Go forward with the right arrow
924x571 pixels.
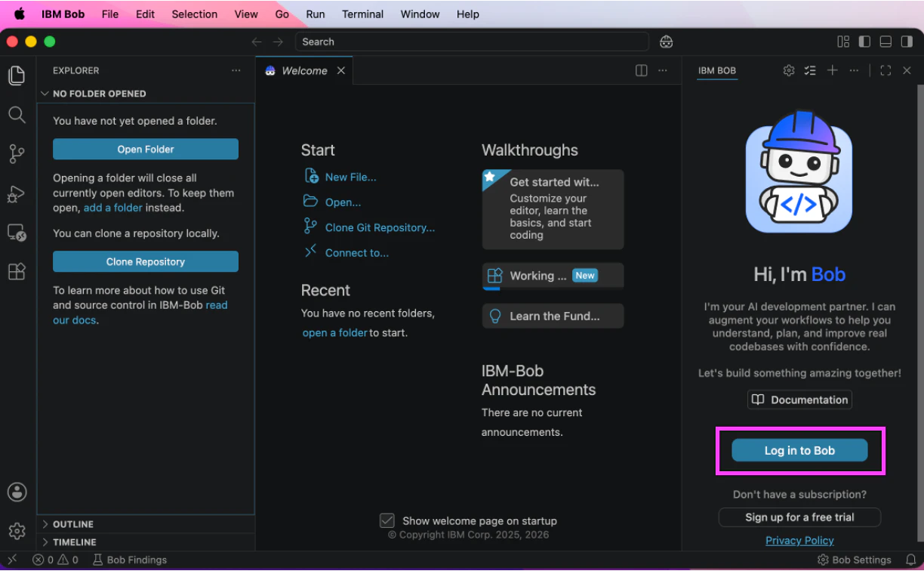(278, 42)
